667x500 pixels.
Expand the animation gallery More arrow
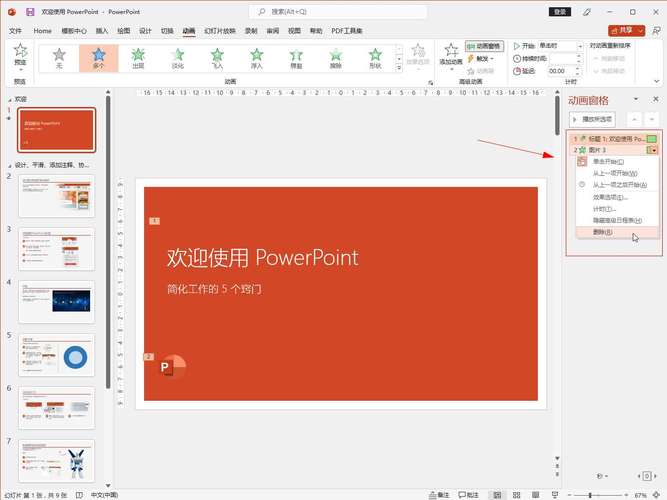click(x=399, y=68)
